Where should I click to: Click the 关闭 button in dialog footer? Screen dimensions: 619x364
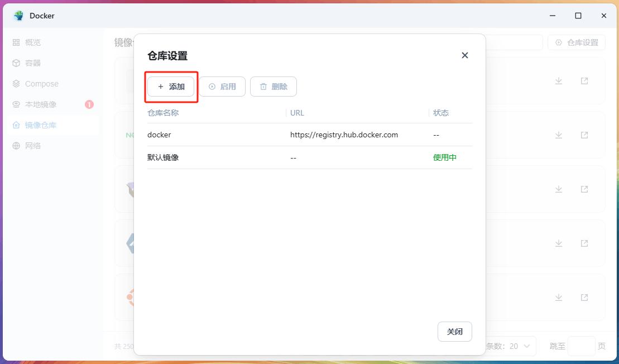click(455, 332)
